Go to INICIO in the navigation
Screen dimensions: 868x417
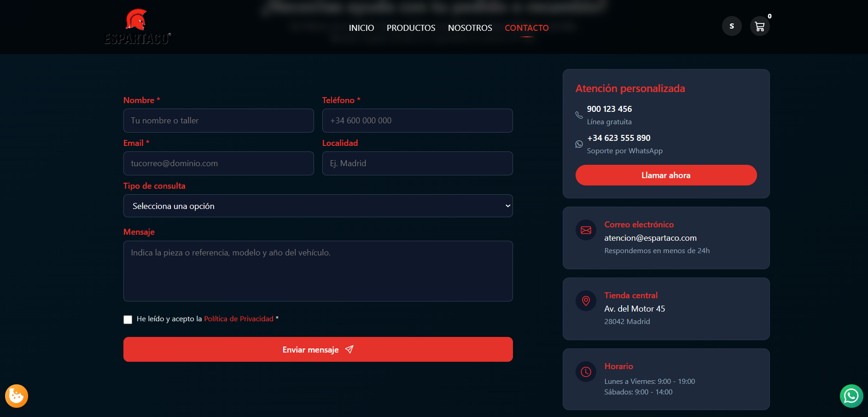pyautogui.click(x=361, y=28)
